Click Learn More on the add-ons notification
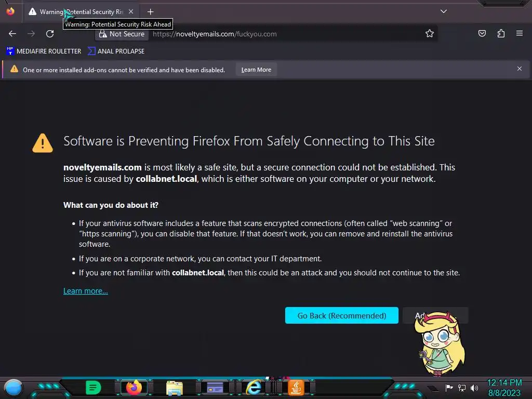The height and width of the screenshot is (399, 532). click(x=256, y=70)
